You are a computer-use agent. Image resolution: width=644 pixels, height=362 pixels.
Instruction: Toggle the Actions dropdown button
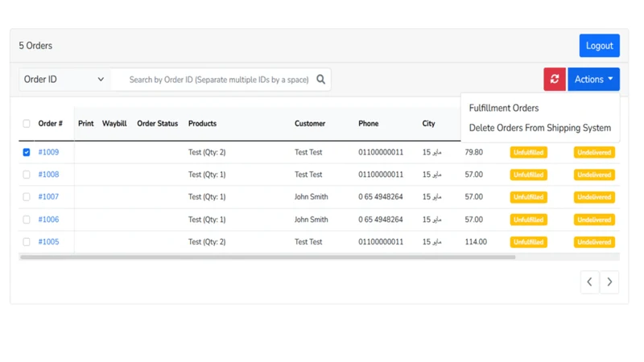(x=593, y=79)
